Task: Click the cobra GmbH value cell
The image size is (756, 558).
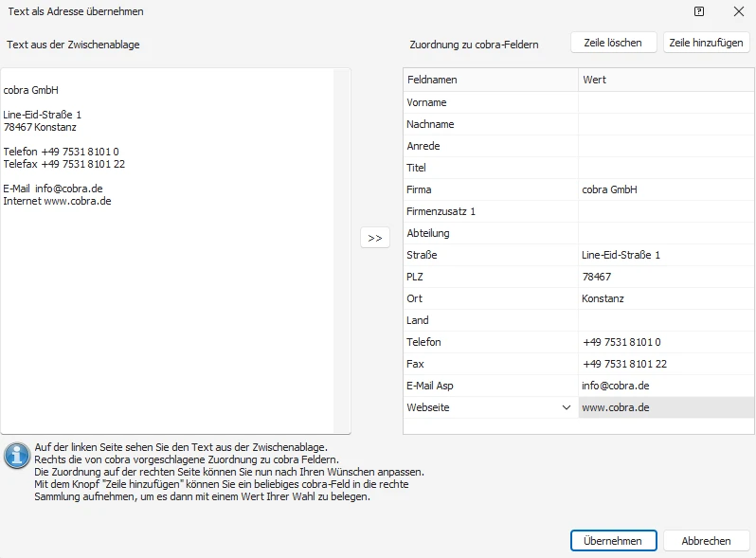Action: click(x=666, y=189)
